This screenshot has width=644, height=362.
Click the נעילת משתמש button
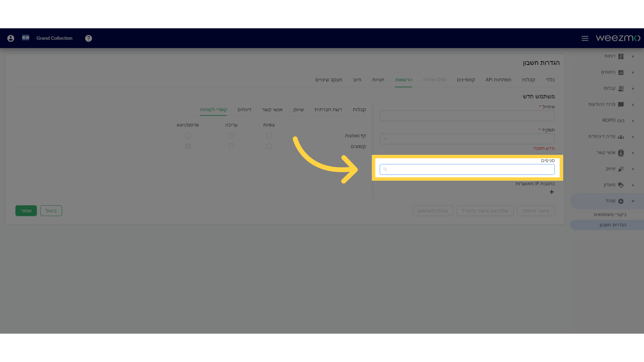click(433, 211)
